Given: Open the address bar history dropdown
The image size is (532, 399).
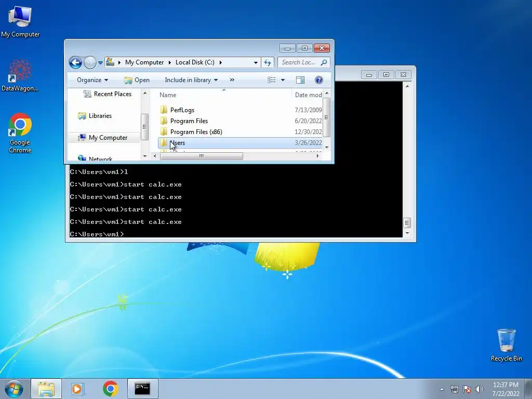Looking at the screenshot, I should click(256, 62).
